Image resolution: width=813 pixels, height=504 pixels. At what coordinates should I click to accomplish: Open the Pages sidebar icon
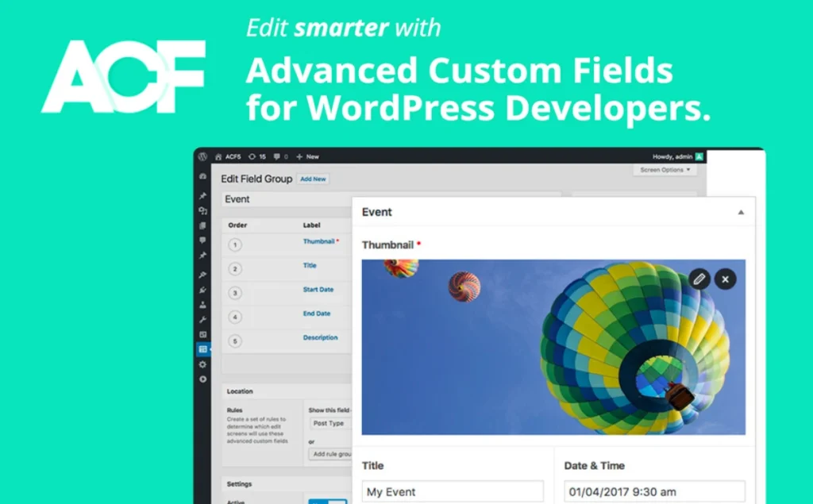coord(202,225)
